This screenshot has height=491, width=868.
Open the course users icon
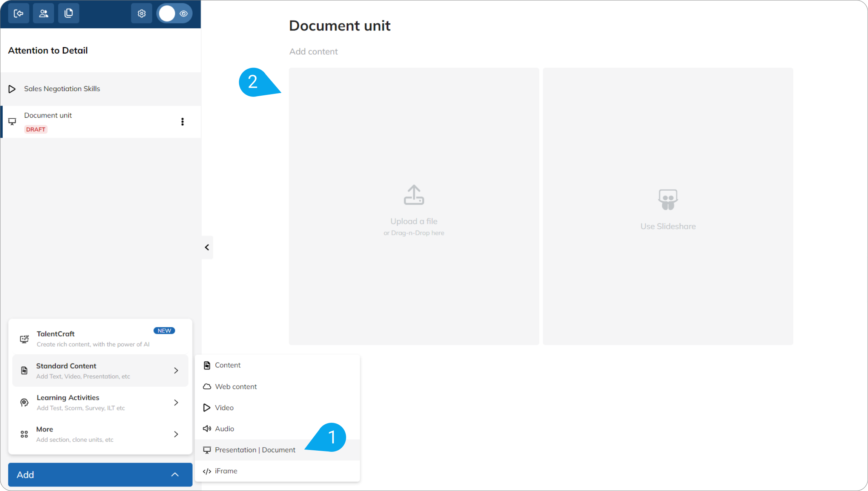pos(43,14)
